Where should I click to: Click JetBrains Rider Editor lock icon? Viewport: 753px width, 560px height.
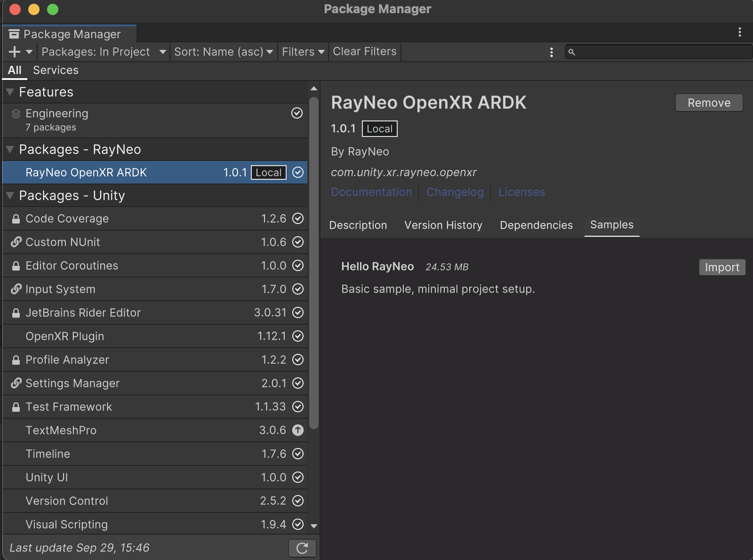[16, 313]
